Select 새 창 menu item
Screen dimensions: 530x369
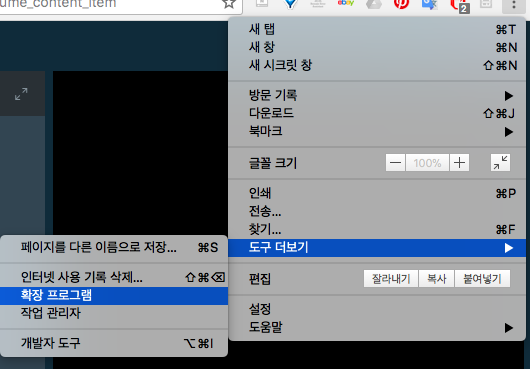pyautogui.click(x=377, y=47)
